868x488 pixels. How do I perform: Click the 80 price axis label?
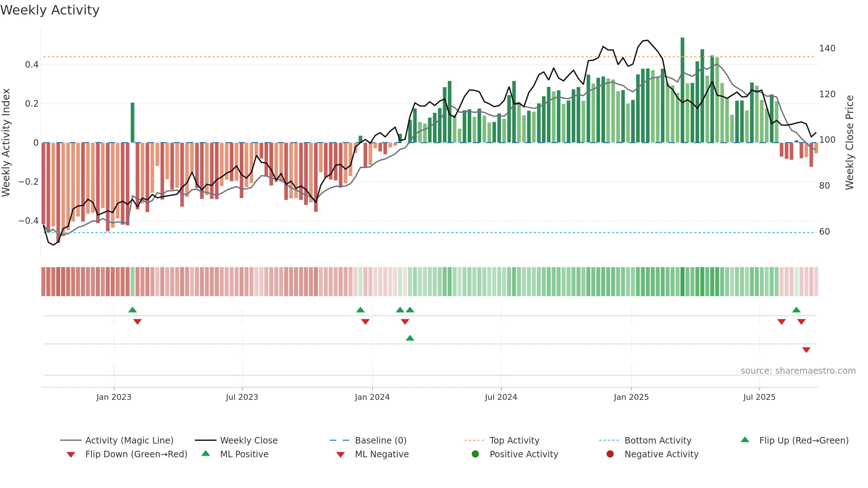click(x=825, y=186)
